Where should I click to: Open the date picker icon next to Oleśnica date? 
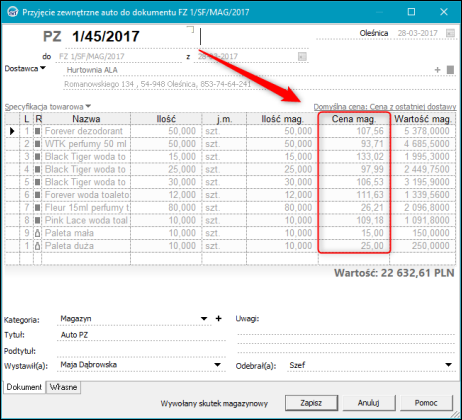click(450, 33)
